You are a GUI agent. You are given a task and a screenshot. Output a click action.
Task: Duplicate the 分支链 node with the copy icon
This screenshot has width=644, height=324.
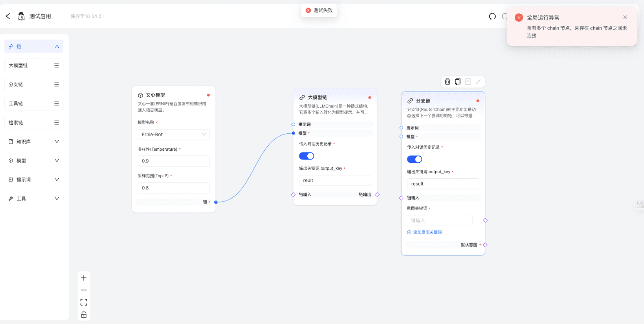pos(458,82)
